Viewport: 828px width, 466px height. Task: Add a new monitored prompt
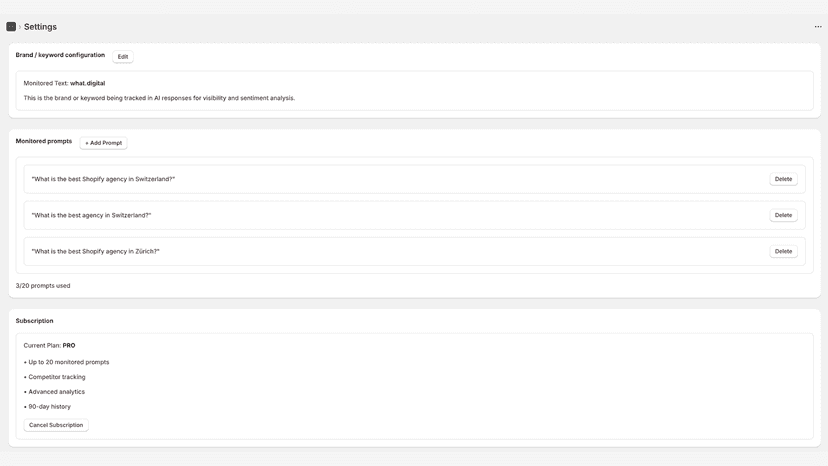click(104, 143)
